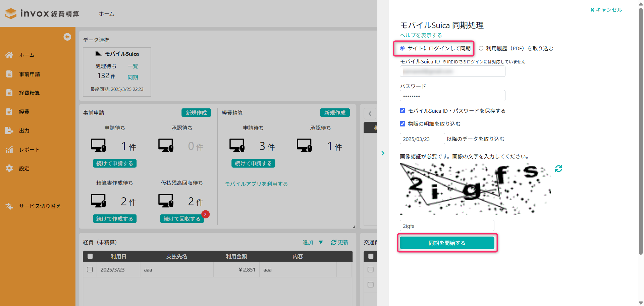Toggle header checkbox in 交通費 table

pyautogui.click(x=371, y=256)
